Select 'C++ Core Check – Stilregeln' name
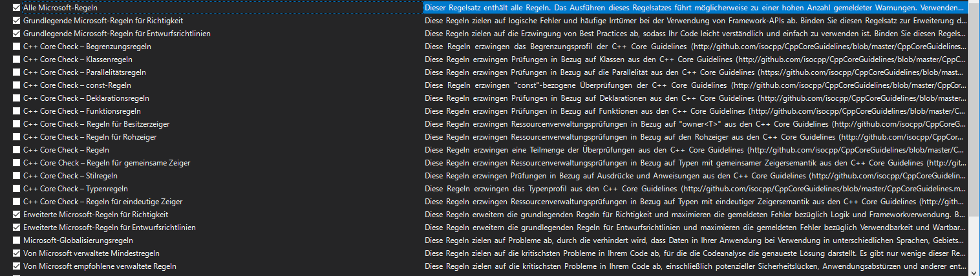The image size is (980, 276). [x=70, y=175]
